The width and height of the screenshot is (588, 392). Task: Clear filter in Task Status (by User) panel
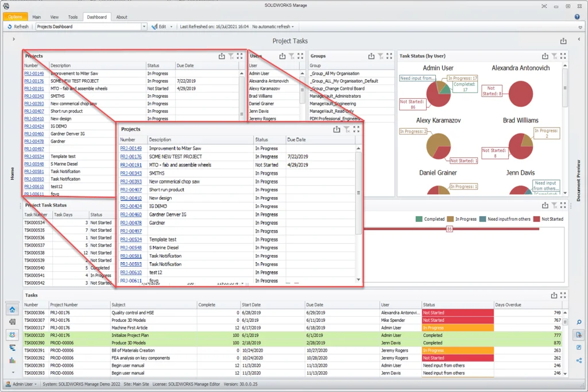click(554, 56)
